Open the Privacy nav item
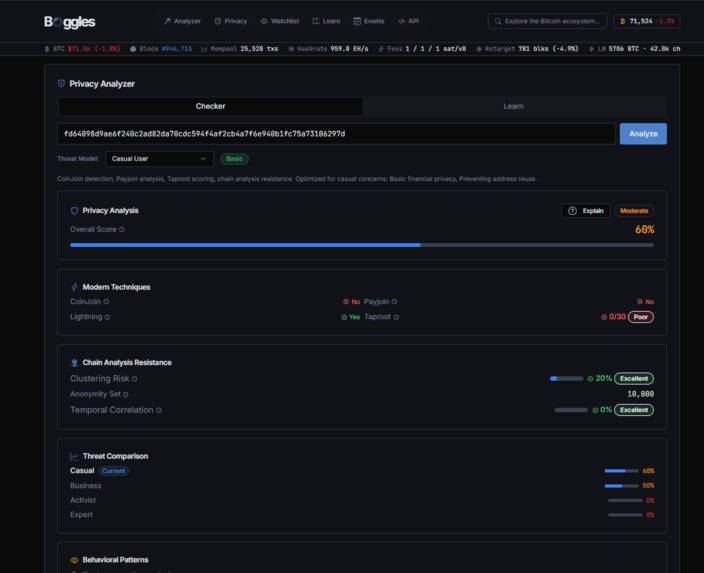Screen dimensions: 704x573 (231, 21)
